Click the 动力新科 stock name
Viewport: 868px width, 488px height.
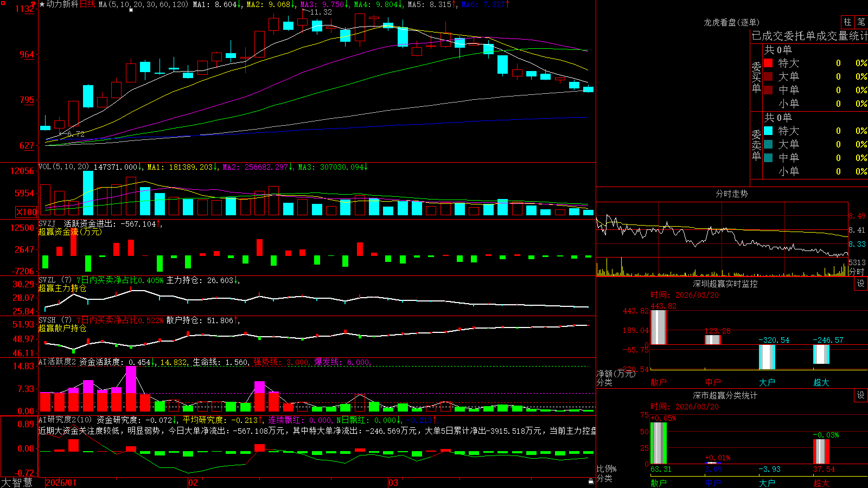pyautogui.click(x=62, y=4)
